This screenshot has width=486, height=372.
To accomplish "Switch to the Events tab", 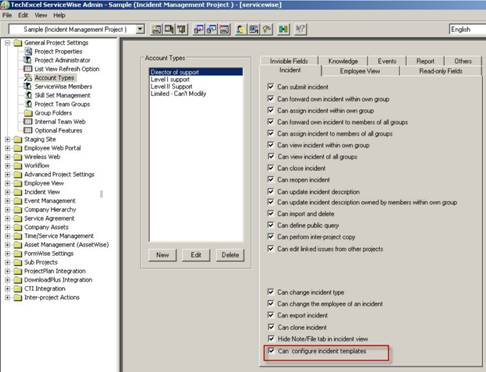I will [x=387, y=61].
